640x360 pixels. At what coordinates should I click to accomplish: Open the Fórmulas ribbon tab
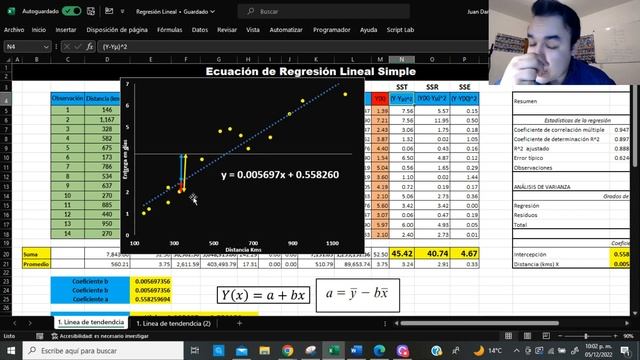click(x=169, y=30)
